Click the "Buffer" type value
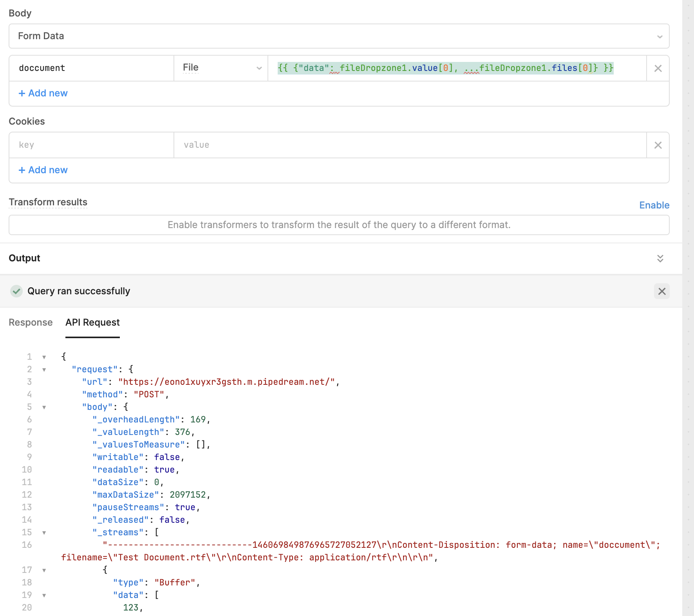This screenshot has height=616, width=694. coord(175,583)
